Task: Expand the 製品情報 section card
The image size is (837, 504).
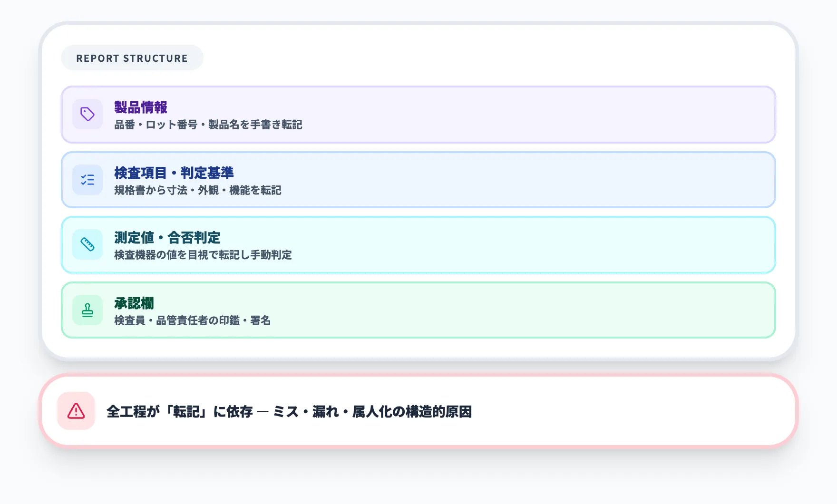Action: click(418, 114)
